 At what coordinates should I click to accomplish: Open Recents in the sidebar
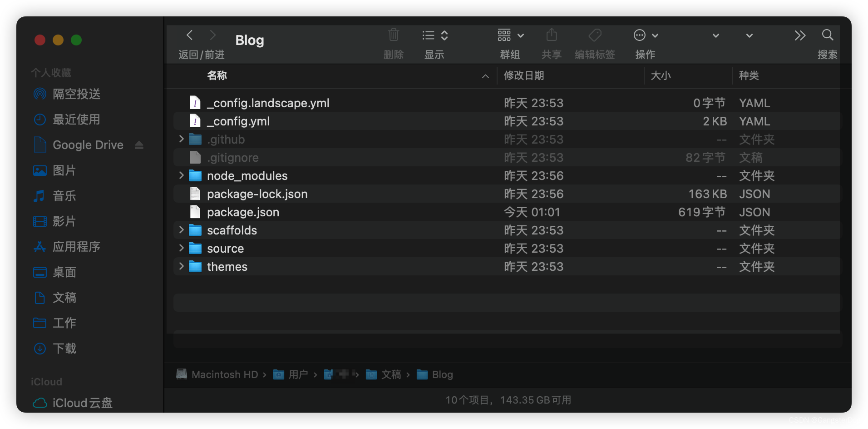point(67,120)
